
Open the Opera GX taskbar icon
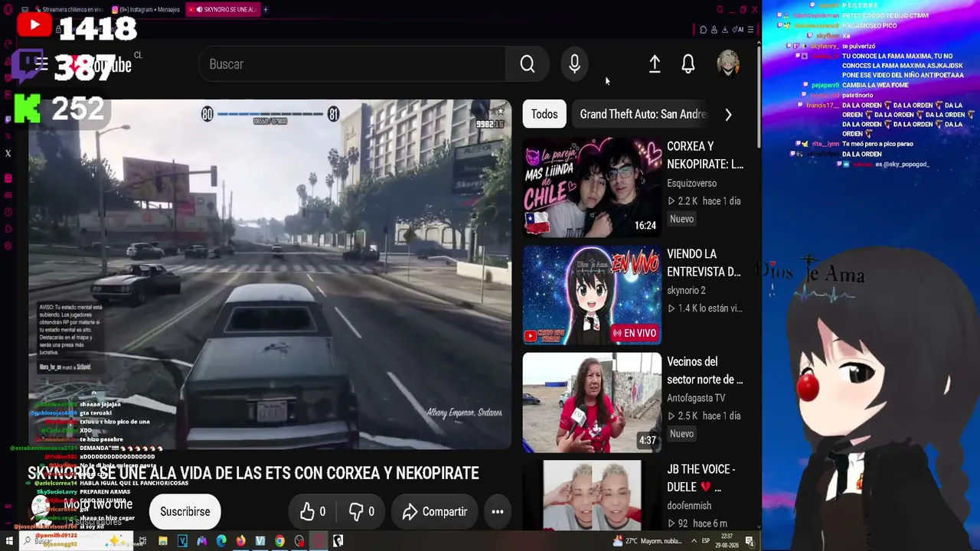pos(318,542)
